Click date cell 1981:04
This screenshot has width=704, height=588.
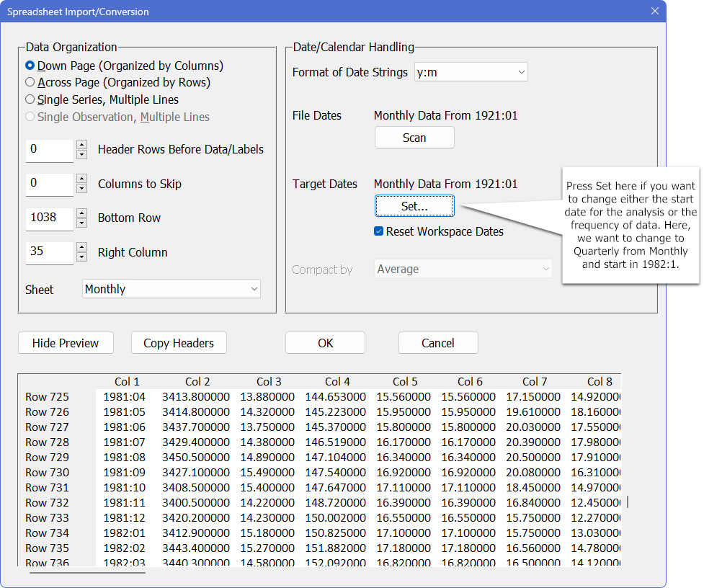point(125,397)
